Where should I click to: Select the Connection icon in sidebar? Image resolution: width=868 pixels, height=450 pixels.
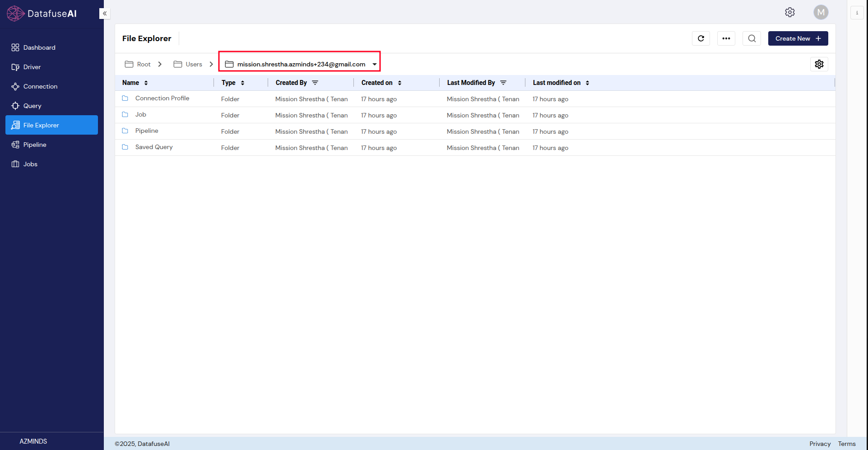[x=15, y=86]
